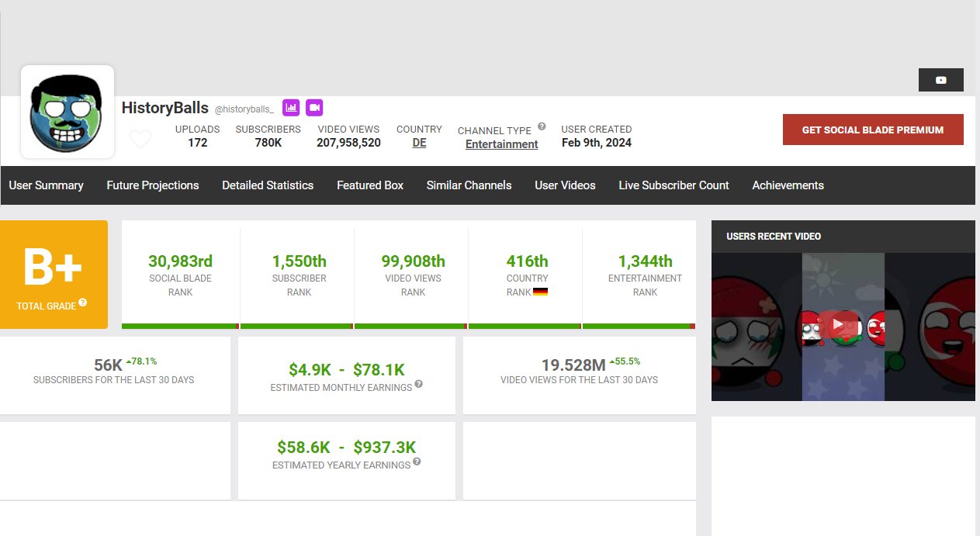Screen dimensions: 980x536
Task: Click the 19.528M video views value
Action: 573,365
